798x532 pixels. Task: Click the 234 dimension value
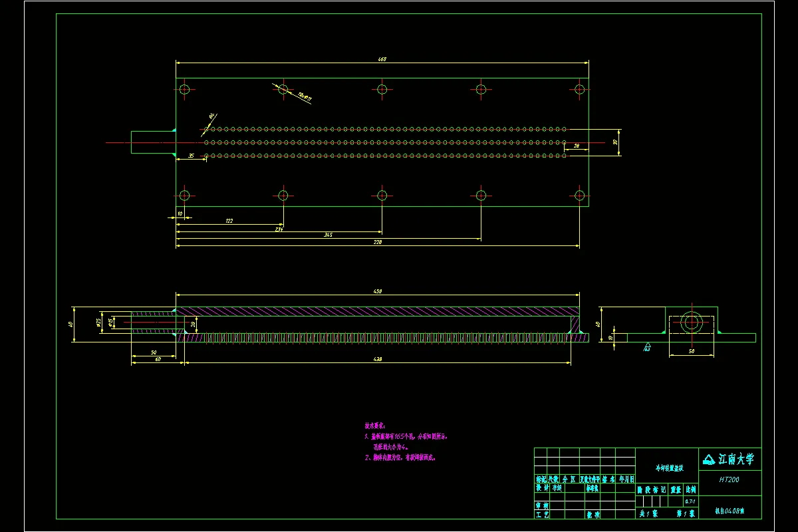pyautogui.click(x=279, y=228)
